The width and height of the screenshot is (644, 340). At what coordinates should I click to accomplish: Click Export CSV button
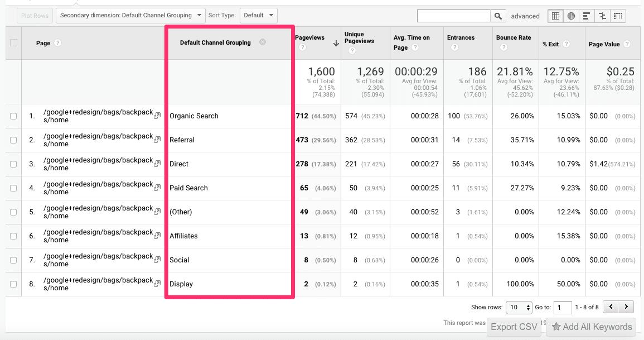pyautogui.click(x=514, y=327)
